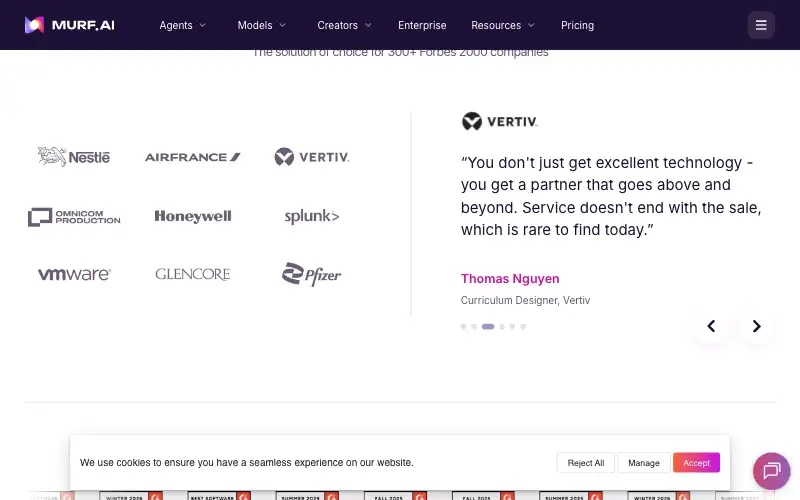This screenshot has height=500, width=800.
Task: Select the VMware logo
Action: 74,274
